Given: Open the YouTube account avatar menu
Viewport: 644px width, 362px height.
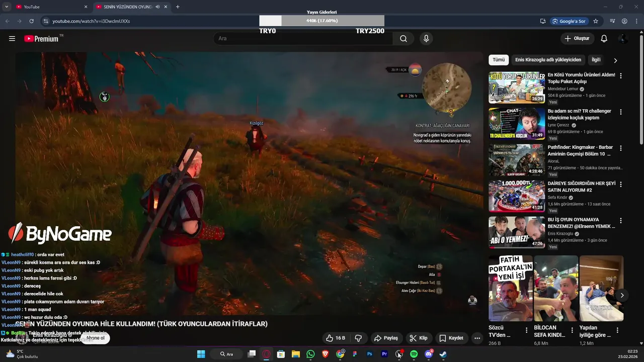Looking at the screenshot, I should (623, 39).
